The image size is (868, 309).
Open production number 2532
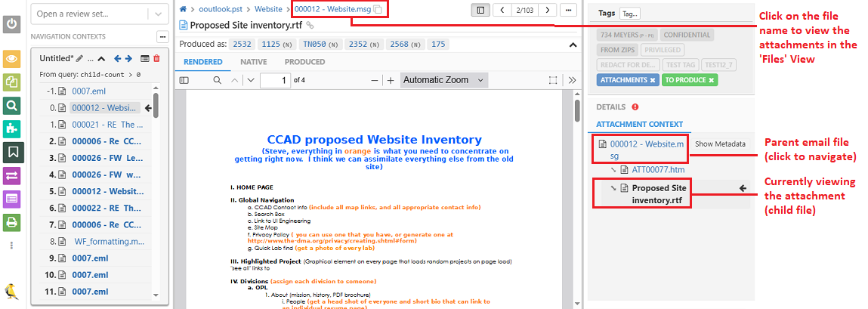tap(242, 45)
